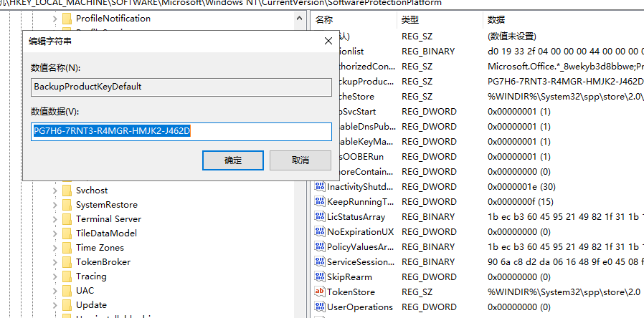Click the ProfileNotification folder icon

coord(67,19)
